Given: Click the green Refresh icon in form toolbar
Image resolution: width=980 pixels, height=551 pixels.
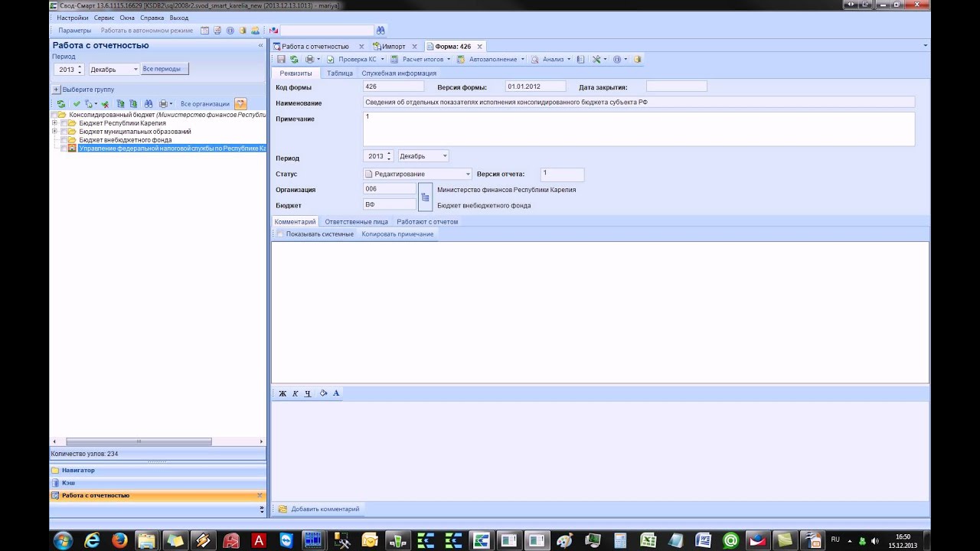Looking at the screenshot, I should (294, 59).
